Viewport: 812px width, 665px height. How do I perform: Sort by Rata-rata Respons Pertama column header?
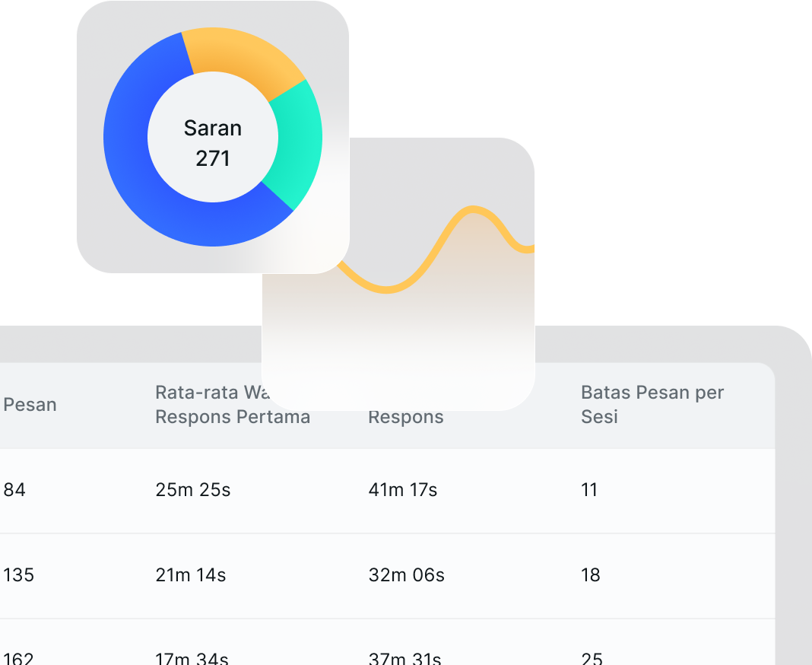coord(232,416)
